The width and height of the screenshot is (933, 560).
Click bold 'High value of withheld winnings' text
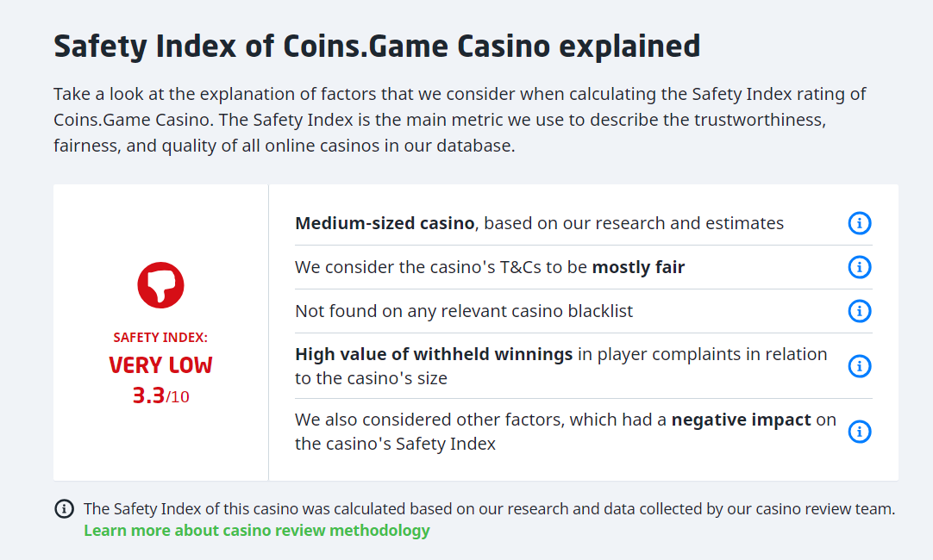click(x=434, y=354)
